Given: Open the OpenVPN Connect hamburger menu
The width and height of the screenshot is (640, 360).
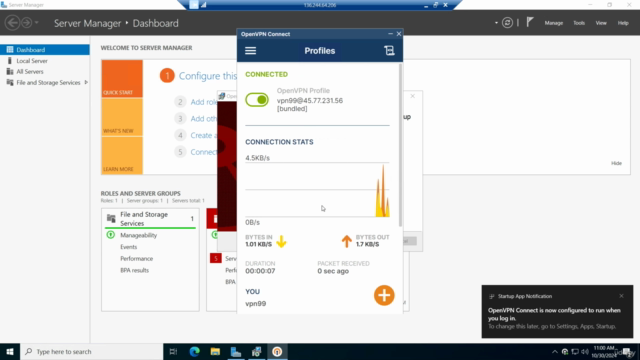Looking at the screenshot, I should pyautogui.click(x=250, y=51).
